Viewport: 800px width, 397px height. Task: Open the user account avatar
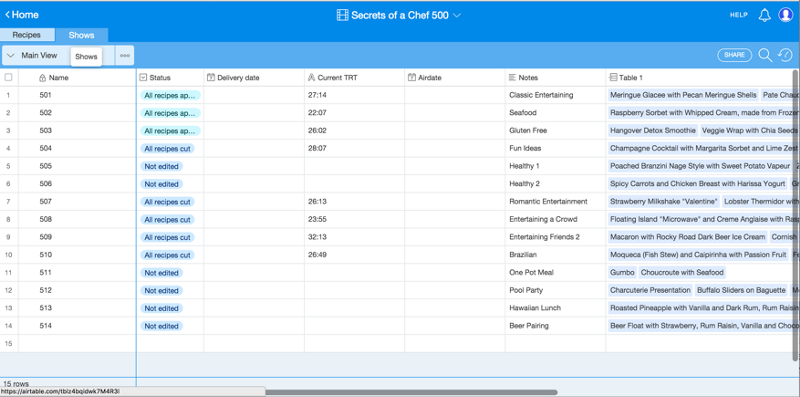(x=785, y=15)
